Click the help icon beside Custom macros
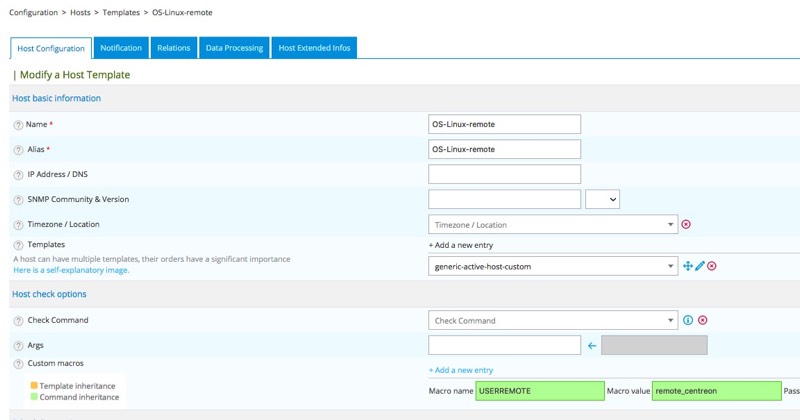 click(x=18, y=364)
